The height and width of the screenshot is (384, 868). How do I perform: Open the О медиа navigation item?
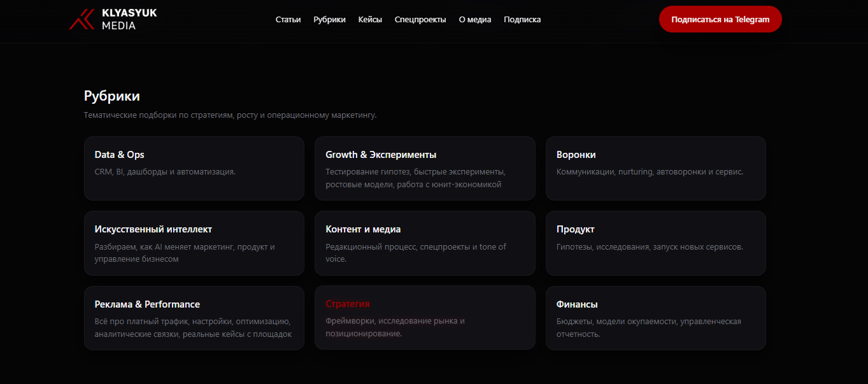474,19
